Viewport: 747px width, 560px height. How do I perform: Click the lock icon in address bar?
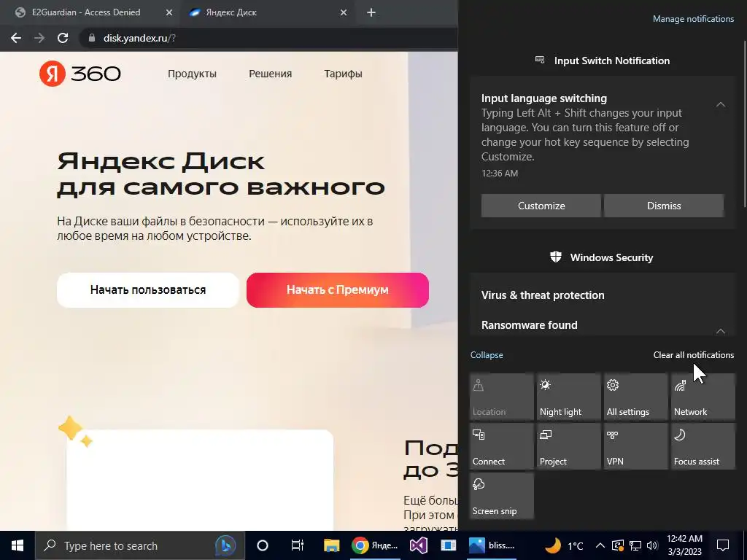pos(91,38)
